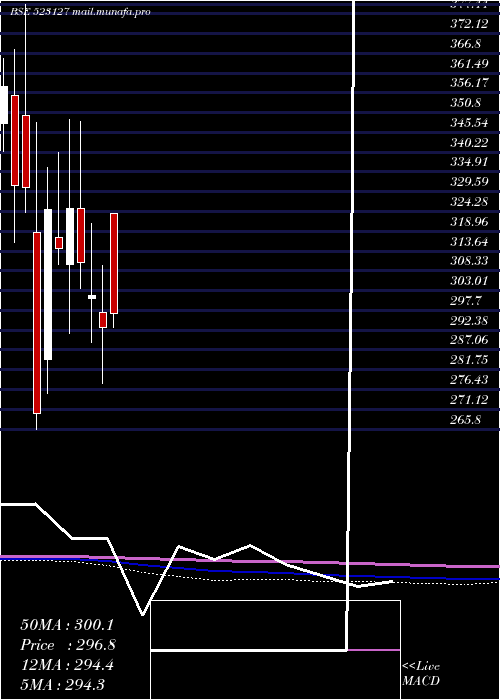This screenshot has height=700, width=500.
Task: Click the 372.12 price axis label
Action: click(469, 24)
